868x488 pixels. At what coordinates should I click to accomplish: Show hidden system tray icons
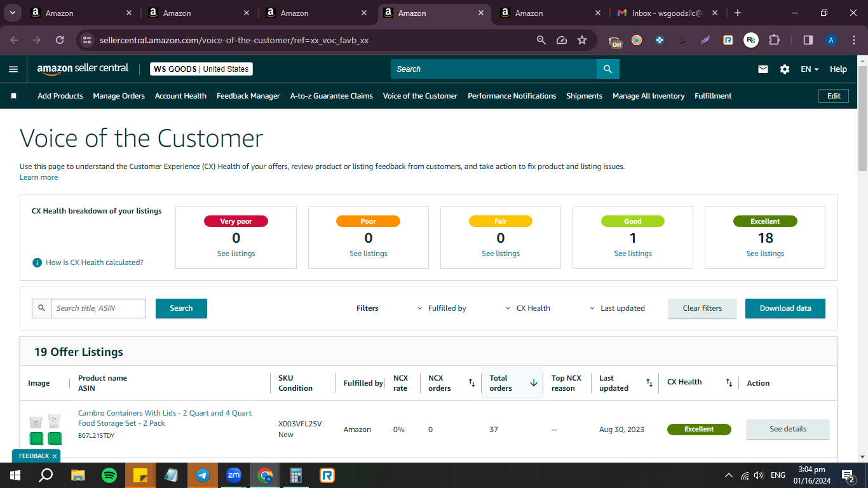[x=729, y=475]
